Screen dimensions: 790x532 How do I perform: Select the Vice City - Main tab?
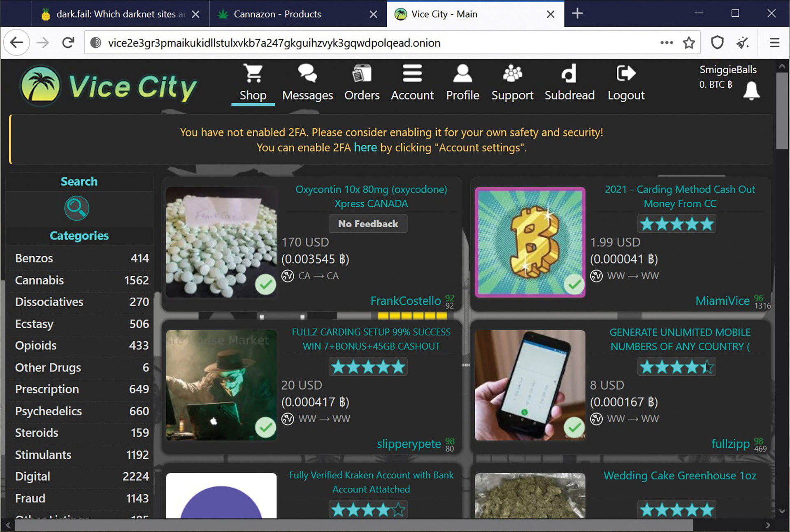(x=476, y=14)
